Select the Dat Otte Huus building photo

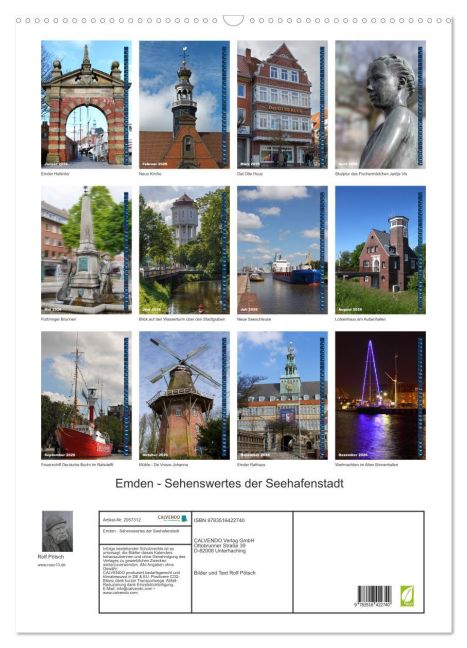pos(282,104)
